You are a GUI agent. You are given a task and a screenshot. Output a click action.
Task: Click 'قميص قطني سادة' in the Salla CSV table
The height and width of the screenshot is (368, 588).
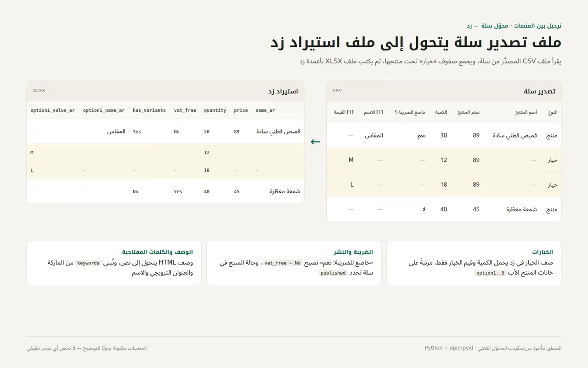point(514,135)
